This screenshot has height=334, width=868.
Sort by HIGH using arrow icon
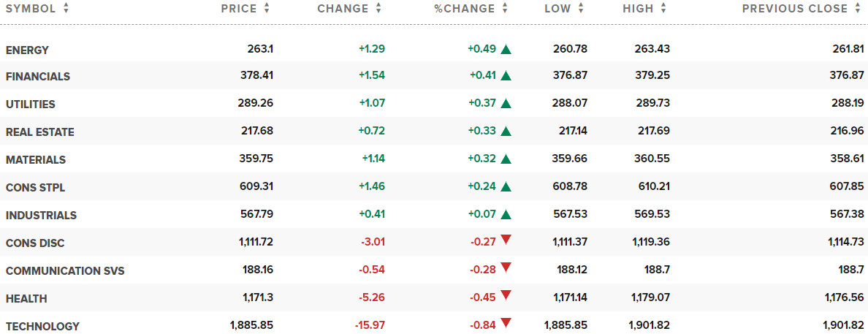click(663, 8)
